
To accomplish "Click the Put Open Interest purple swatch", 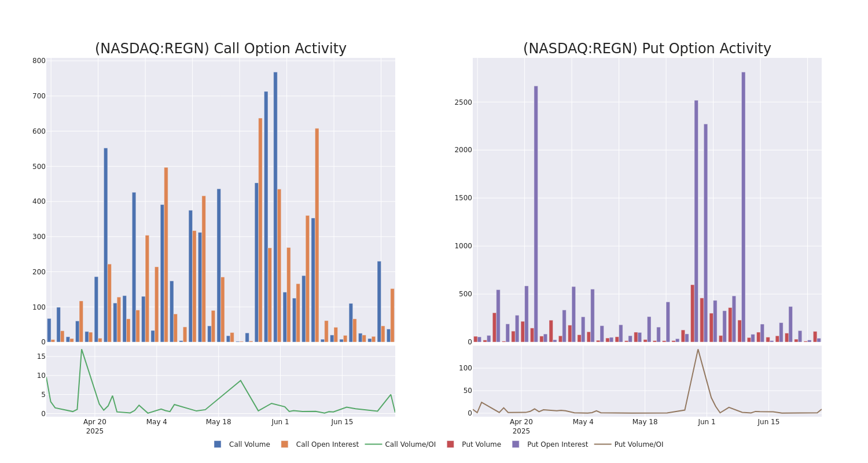I will 516,444.
